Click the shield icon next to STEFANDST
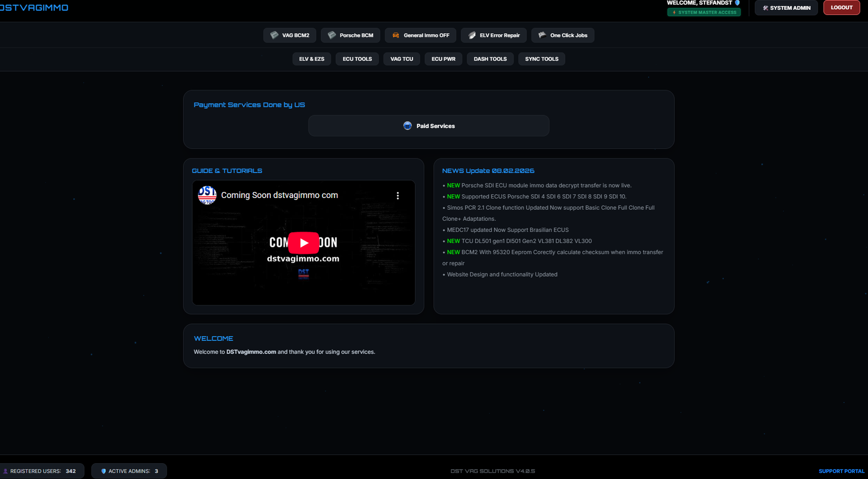Image resolution: width=868 pixels, height=479 pixels. [737, 3]
